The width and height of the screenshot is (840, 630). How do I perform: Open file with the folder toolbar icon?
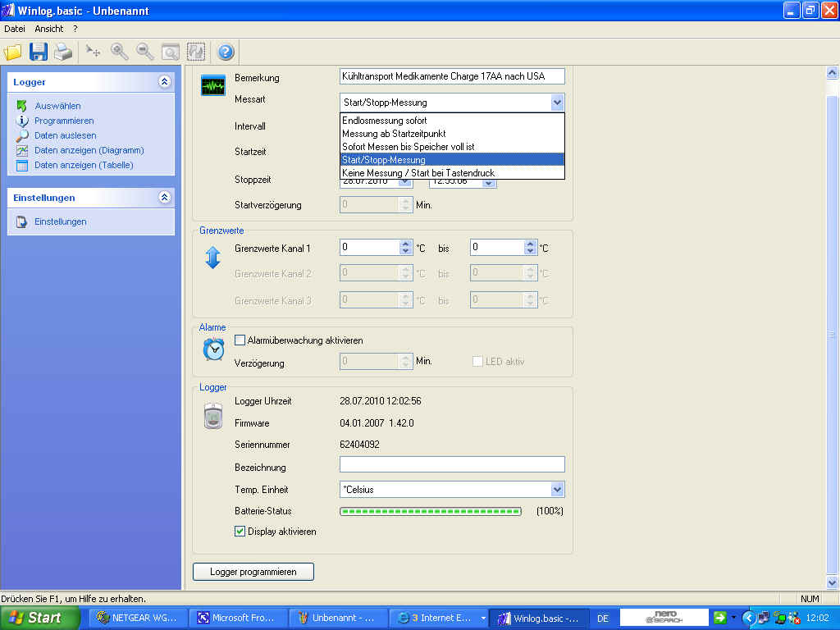[13, 52]
